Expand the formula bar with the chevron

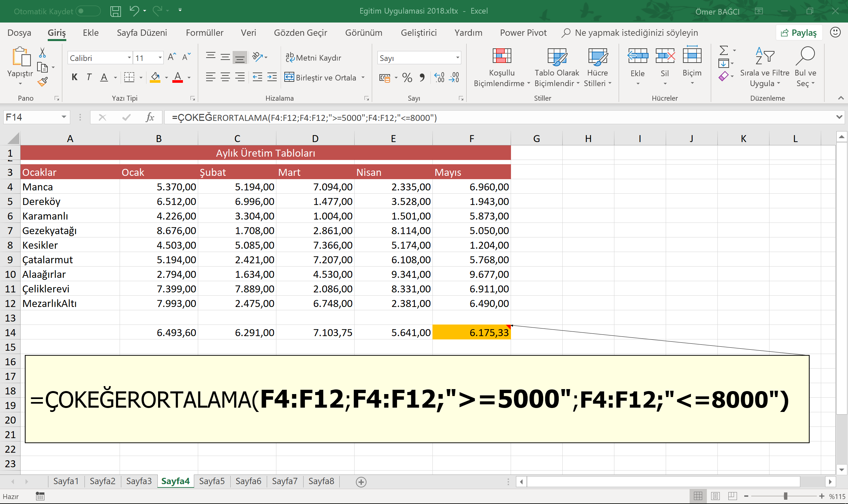[839, 117]
